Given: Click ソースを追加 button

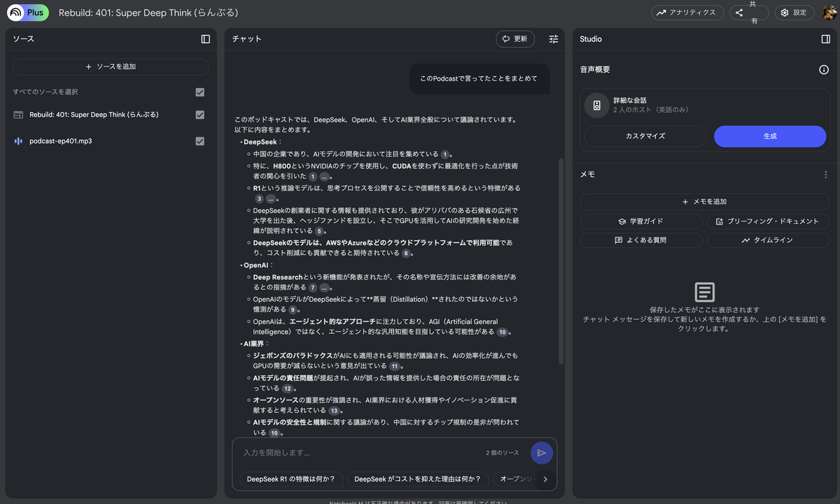Looking at the screenshot, I should coord(111,66).
